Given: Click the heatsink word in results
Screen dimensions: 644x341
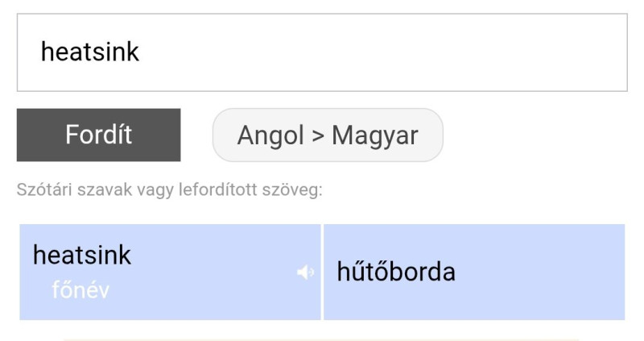Looking at the screenshot, I should [81, 256].
